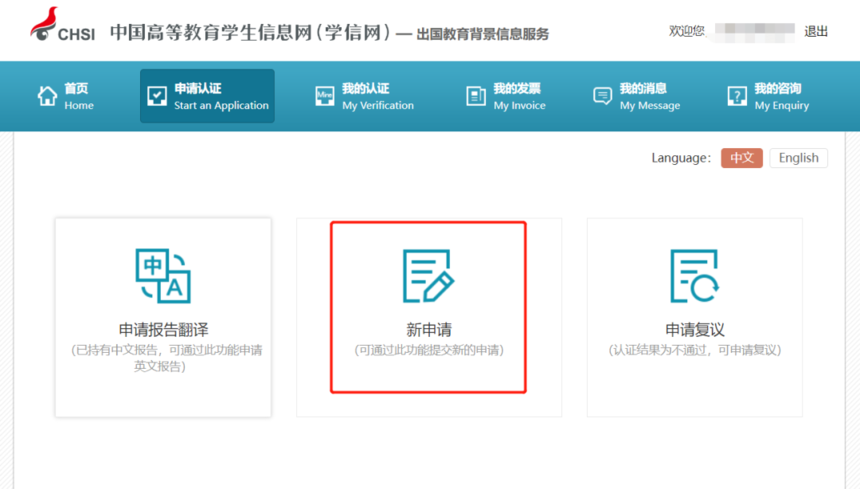
Task: Click the 可通过此功能提交新的申请 description
Action: 429,350
